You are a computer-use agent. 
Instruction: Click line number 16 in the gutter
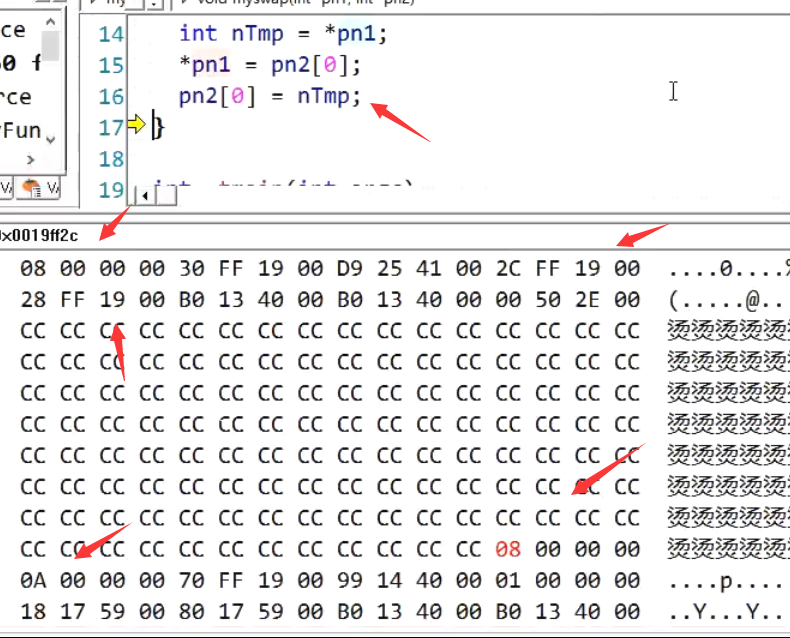pos(111,96)
